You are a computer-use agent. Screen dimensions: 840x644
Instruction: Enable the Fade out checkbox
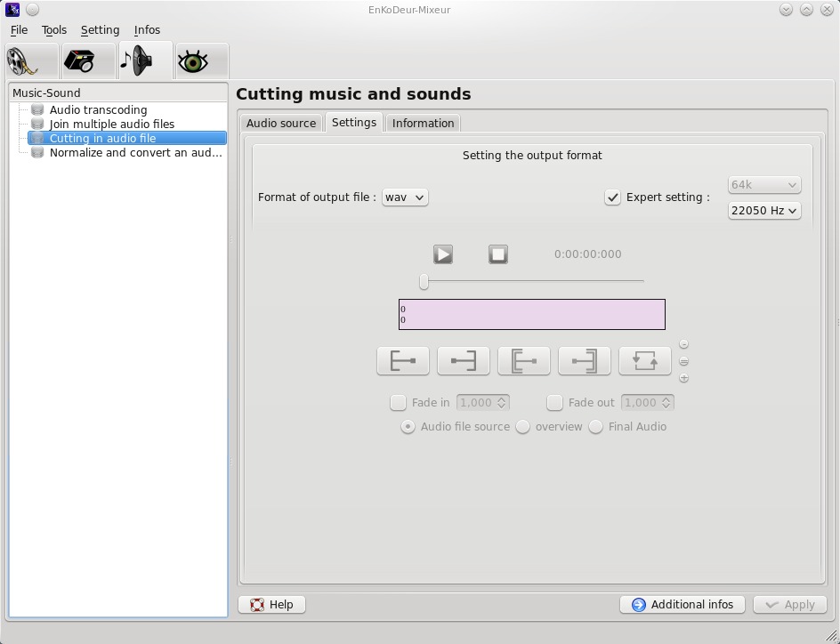tap(554, 403)
